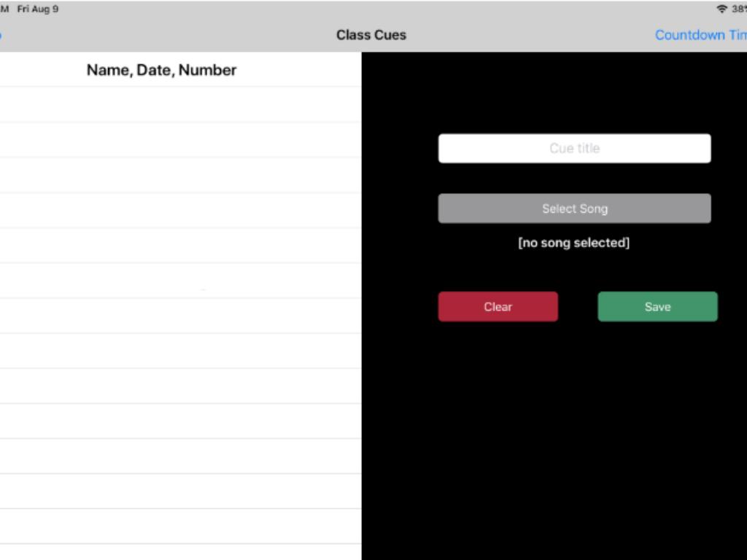Click the Name, Date, Number header
Viewport: 747px width, 560px height.
coord(161,70)
